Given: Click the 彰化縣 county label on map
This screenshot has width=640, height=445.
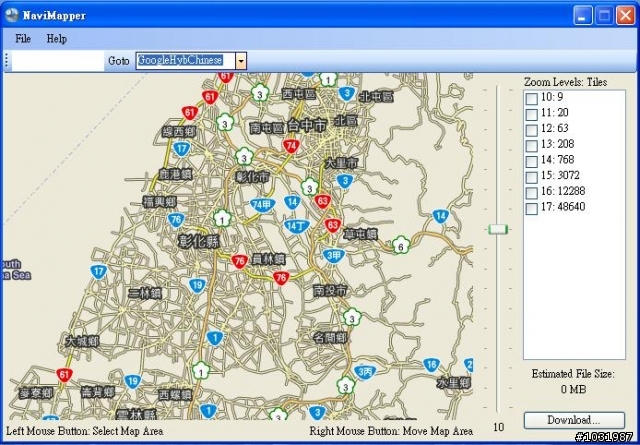Looking at the screenshot, I should 198,242.
